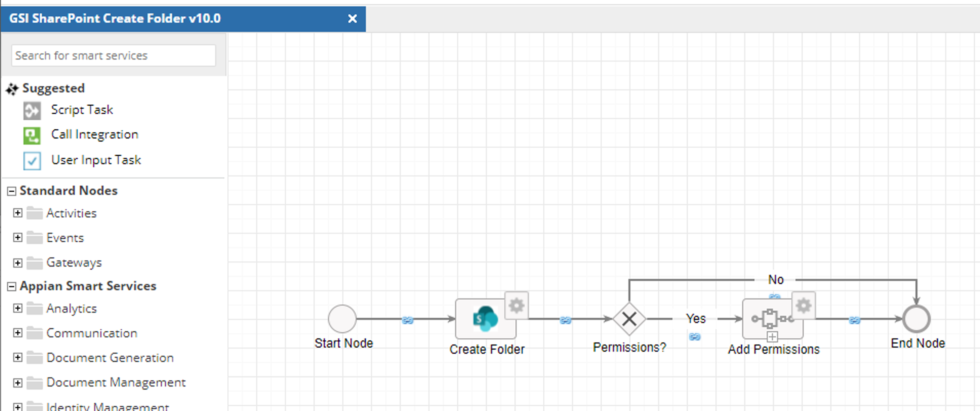Open the gear on the Add Permissions node
This screenshot has height=411, width=980.
click(803, 305)
